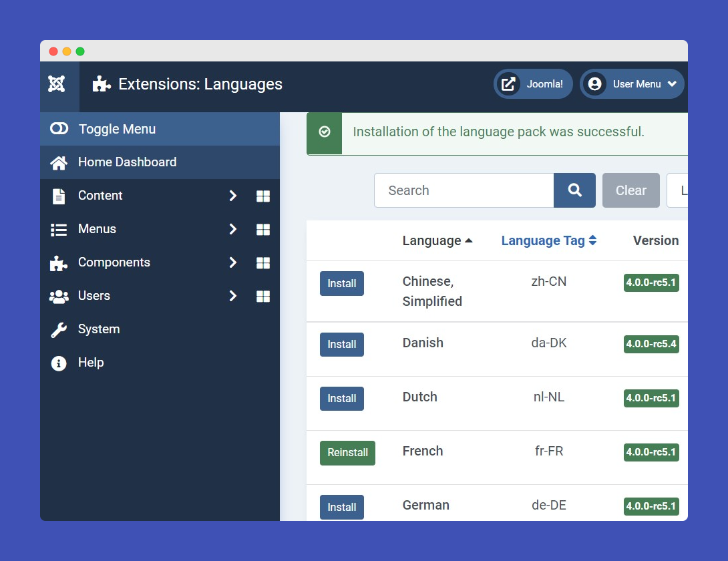This screenshot has height=561, width=728.
Task: Click the Users group icon
Action: coord(59,297)
